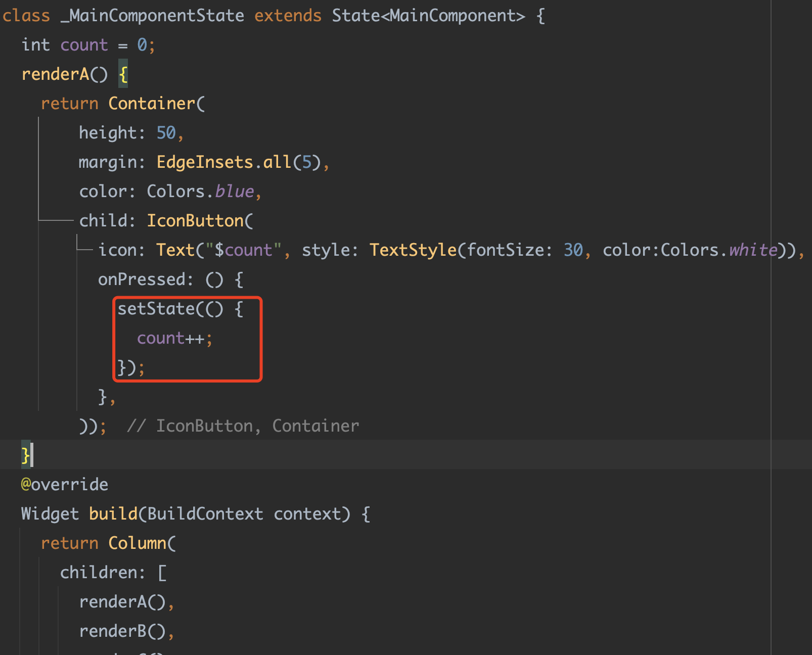The height and width of the screenshot is (655, 812).
Task: Click the Container constructor call
Action: 152,103
